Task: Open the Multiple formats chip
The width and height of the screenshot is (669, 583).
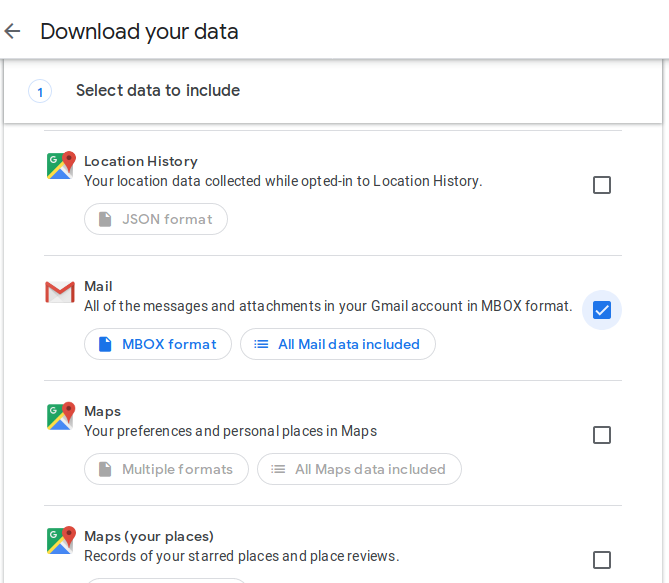Action: click(166, 469)
